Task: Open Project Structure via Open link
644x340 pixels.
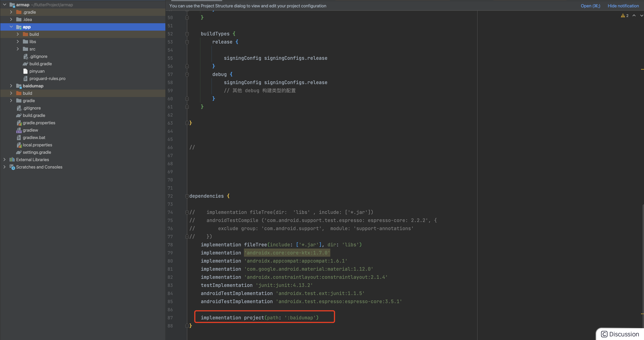Action: pos(590,6)
